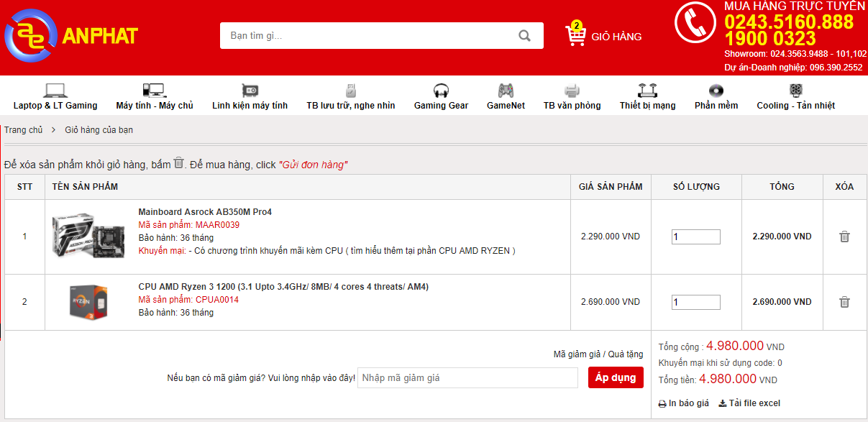Click the Showroom phone number line
Image resolution: width=868 pixels, height=422 pixels.
[795, 54]
